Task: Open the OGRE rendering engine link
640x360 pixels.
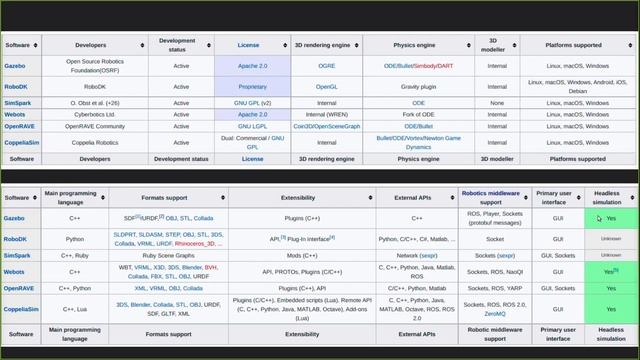Action: [x=327, y=66]
